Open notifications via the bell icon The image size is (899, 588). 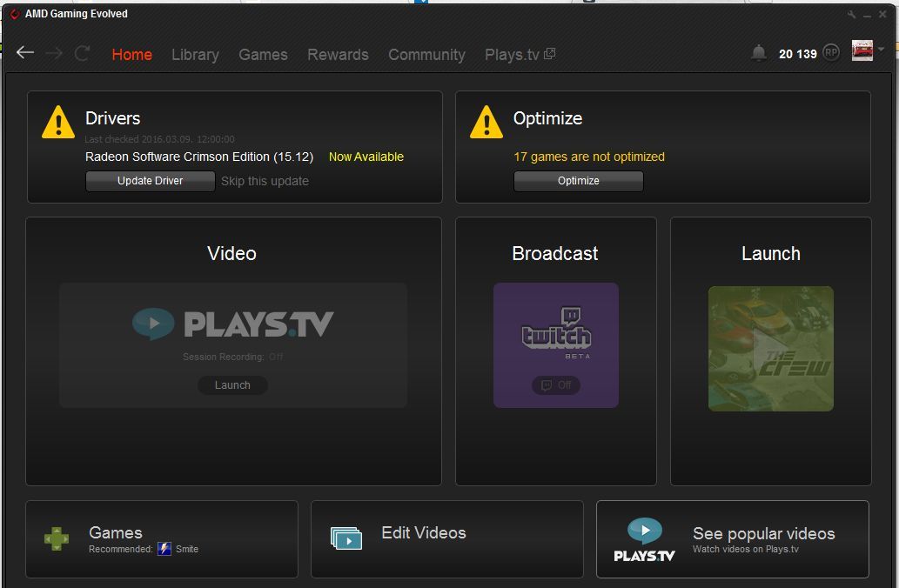tap(759, 53)
